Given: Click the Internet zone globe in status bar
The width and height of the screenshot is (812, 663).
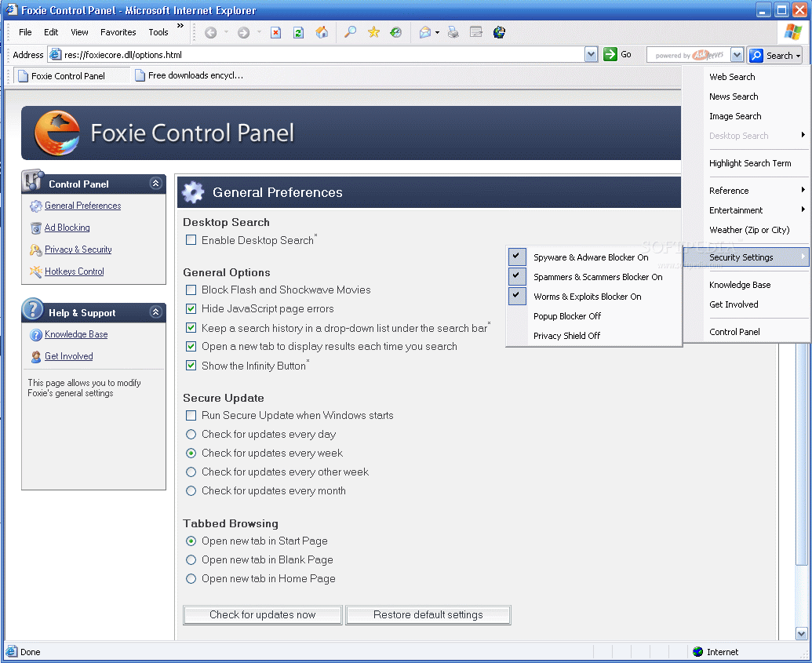Looking at the screenshot, I should point(697,651).
